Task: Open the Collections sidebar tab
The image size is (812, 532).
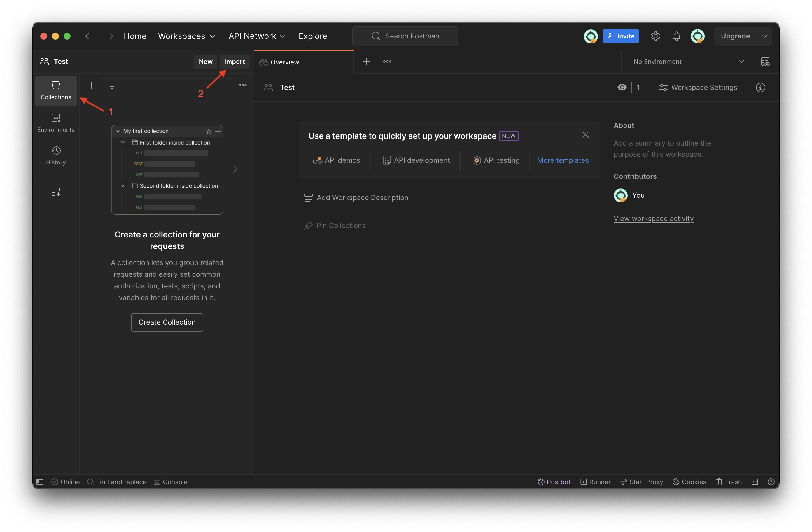Action: [x=56, y=90]
